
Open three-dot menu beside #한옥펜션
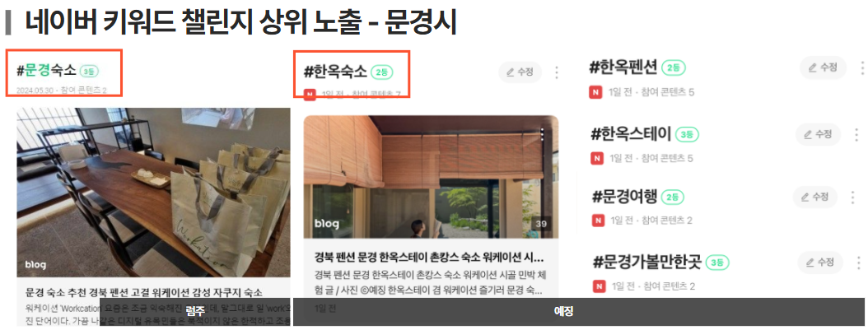pyautogui.click(x=862, y=68)
